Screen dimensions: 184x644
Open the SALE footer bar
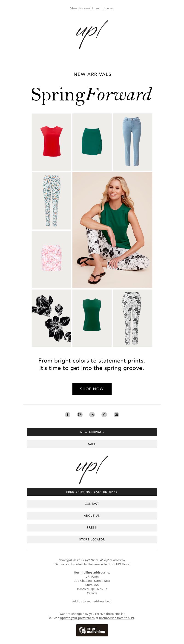coord(92,444)
